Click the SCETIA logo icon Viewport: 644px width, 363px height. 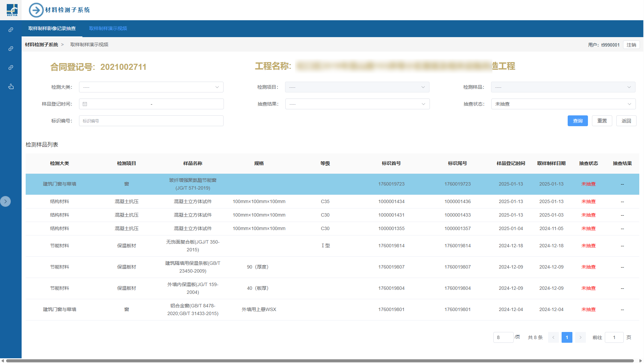12,10
